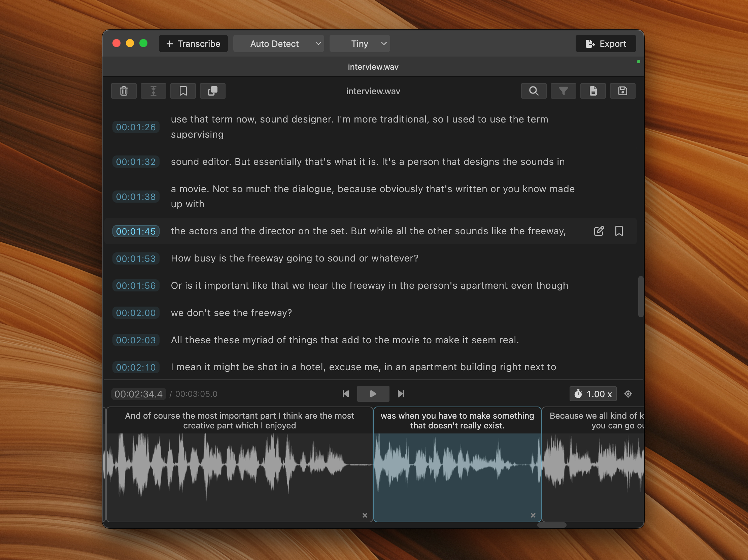This screenshot has height=560, width=748.
Task: Jump to timestamp 00:01:45
Action: point(136,231)
